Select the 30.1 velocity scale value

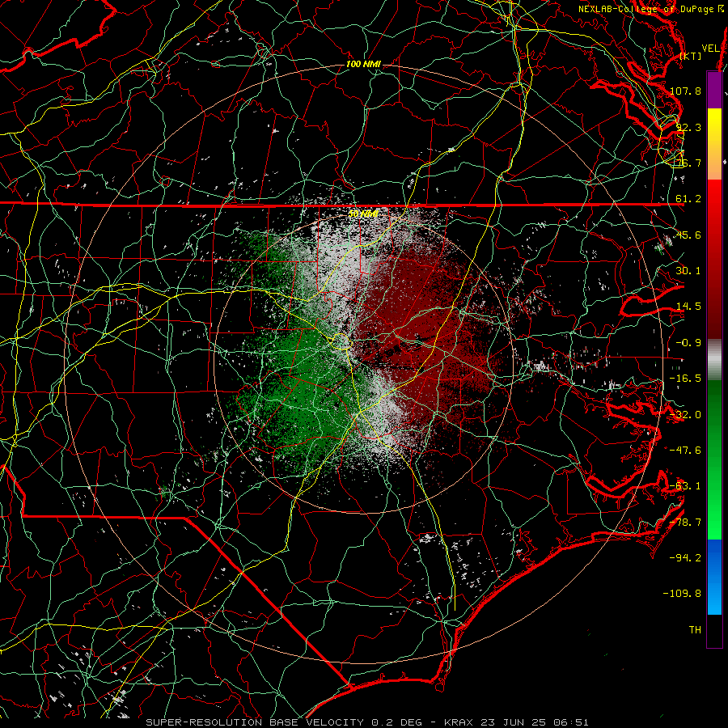(x=688, y=271)
